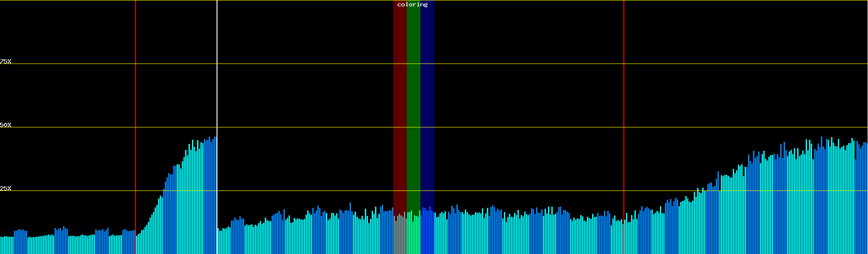The height and width of the screenshot is (254, 868).
Task: Click the bar immediately right of right red line
Action: coord(625,237)
